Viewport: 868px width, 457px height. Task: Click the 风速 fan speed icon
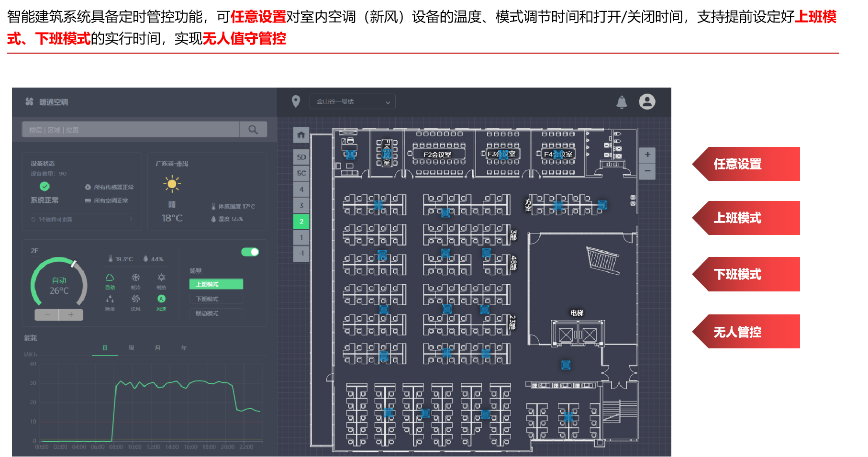tap(161, 300)
